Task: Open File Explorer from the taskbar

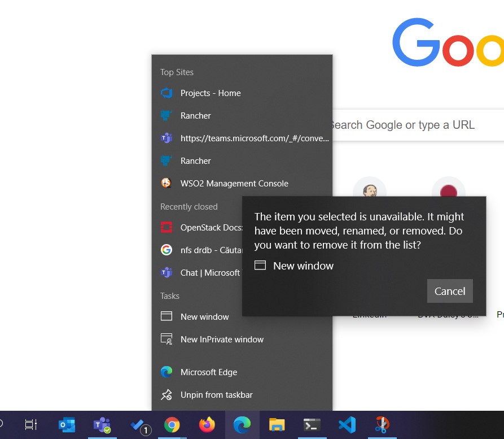Action: pyautogui.click(x=277, y=424)
